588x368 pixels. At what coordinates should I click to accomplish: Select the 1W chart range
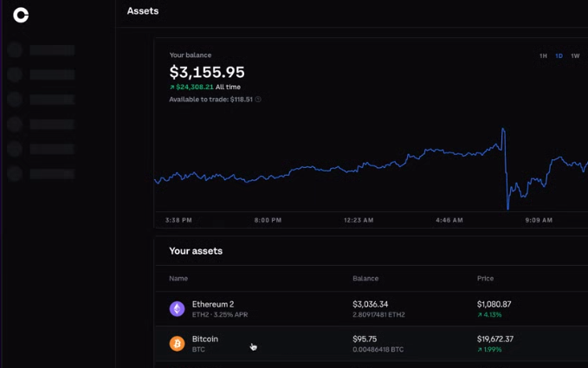tap(575, 56)
